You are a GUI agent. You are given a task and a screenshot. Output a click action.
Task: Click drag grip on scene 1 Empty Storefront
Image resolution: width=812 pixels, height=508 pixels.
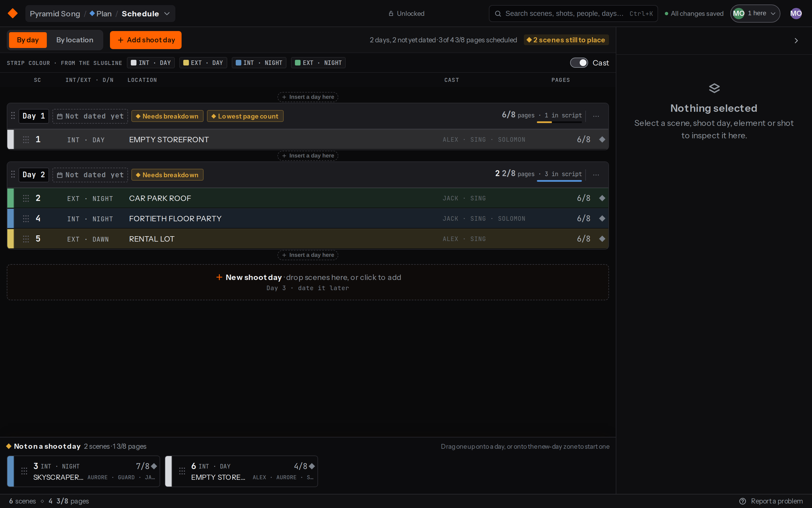point(26,139)
